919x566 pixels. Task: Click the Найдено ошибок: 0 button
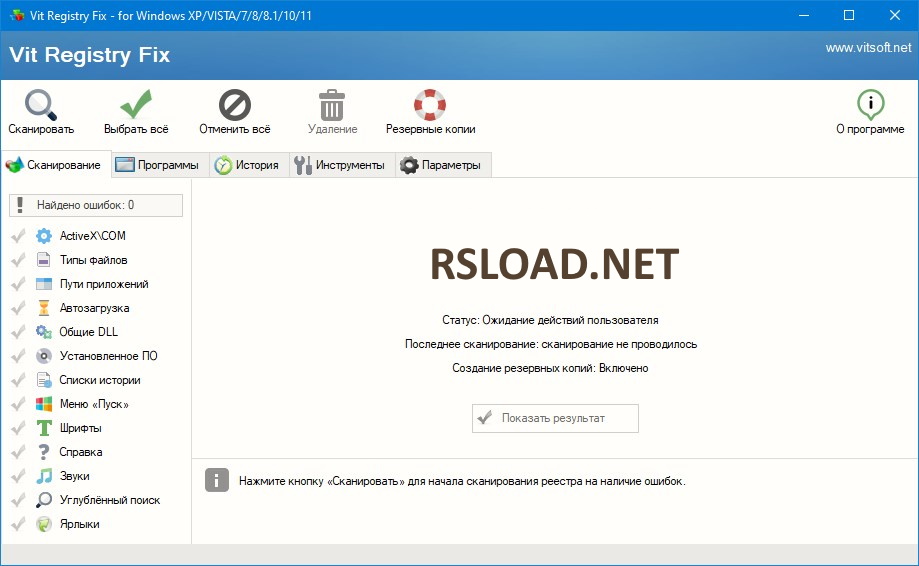(x=96, y=205)
